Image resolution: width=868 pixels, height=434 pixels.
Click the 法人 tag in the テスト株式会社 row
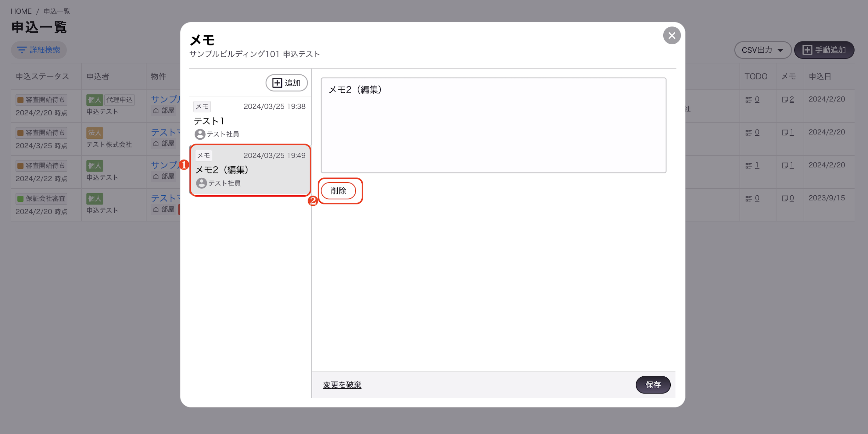(94, 133)
